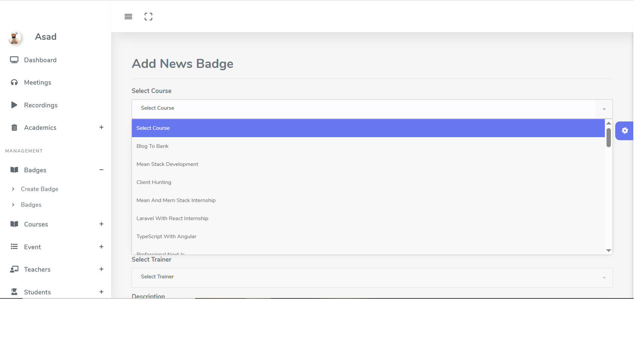Click the Event list icon
642x364 pixels.
point(14,247)
